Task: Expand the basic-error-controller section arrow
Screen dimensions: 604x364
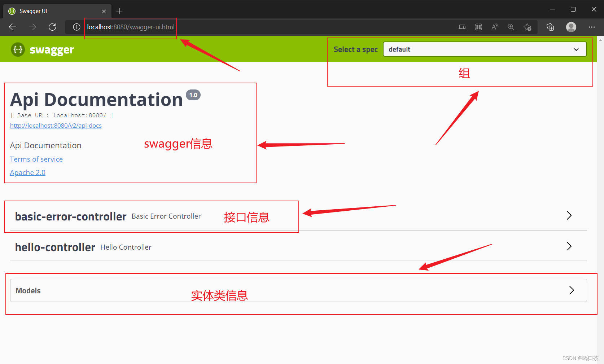Action: coord(569,215)
